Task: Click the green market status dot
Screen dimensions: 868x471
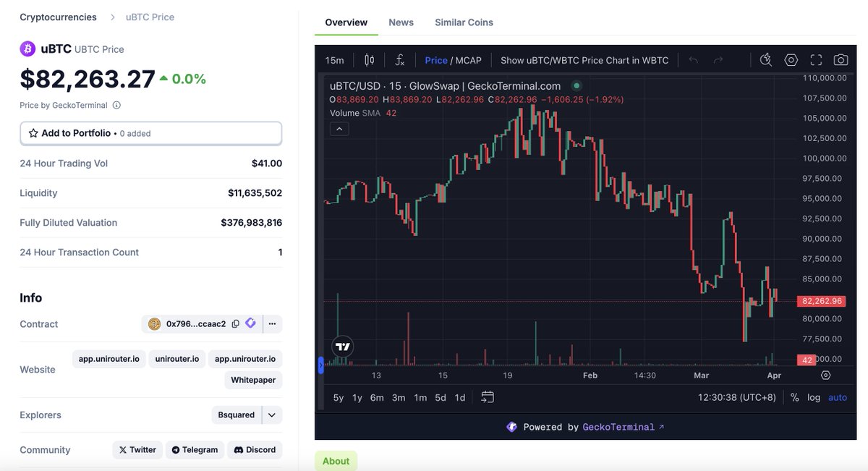Action: (x=576, y=85)
